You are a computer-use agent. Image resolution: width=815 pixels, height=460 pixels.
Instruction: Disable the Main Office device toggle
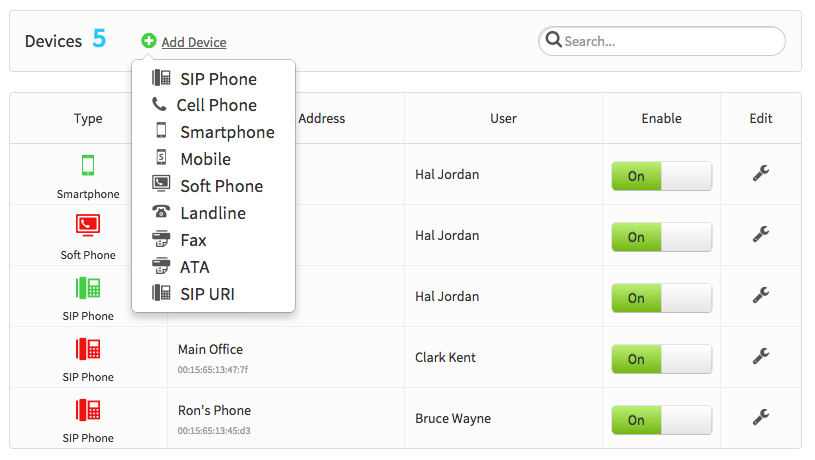coord(662,359)
